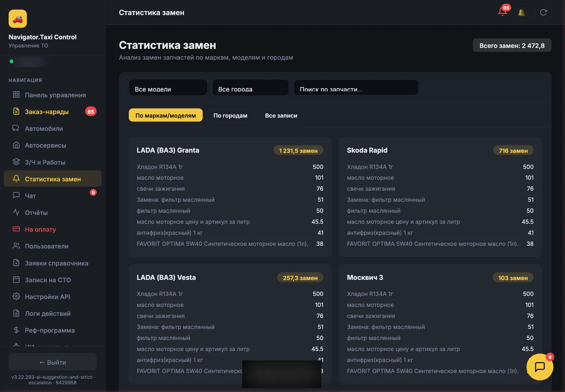565x392 pixels.
Task: Click the Москвич 3 card title
Action: click(365, 277)
